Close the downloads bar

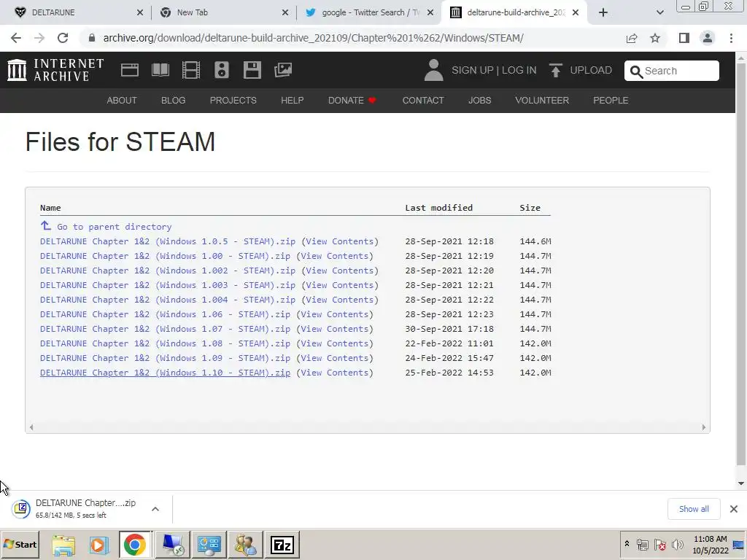[x=734, y=509]
